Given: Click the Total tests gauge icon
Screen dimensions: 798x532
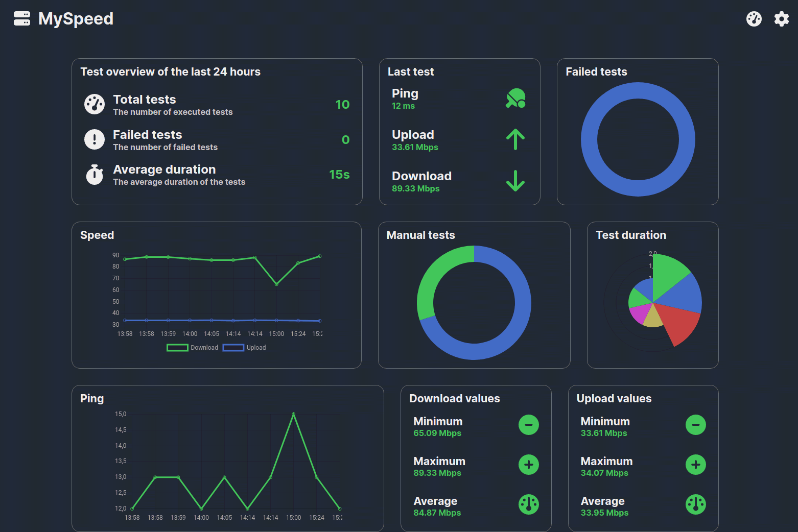Looking at the screenshot, I should 95,104.
